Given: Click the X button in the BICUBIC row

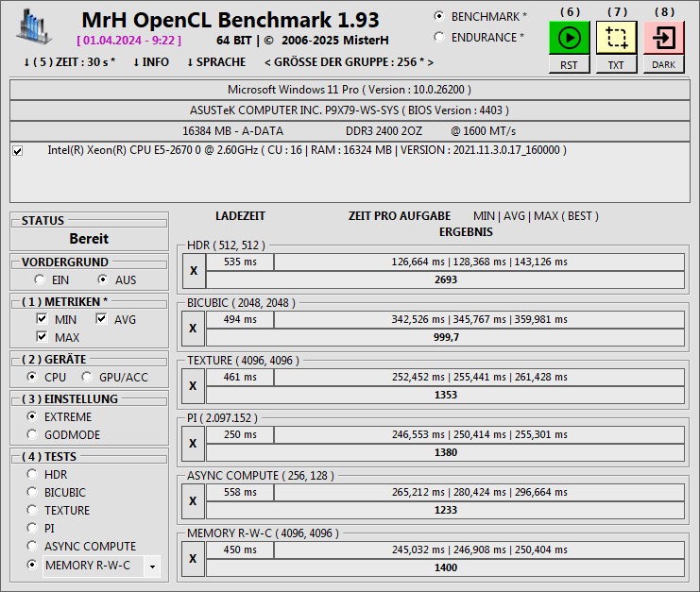Looking at the screenshot, I should [x=194, y=329].
